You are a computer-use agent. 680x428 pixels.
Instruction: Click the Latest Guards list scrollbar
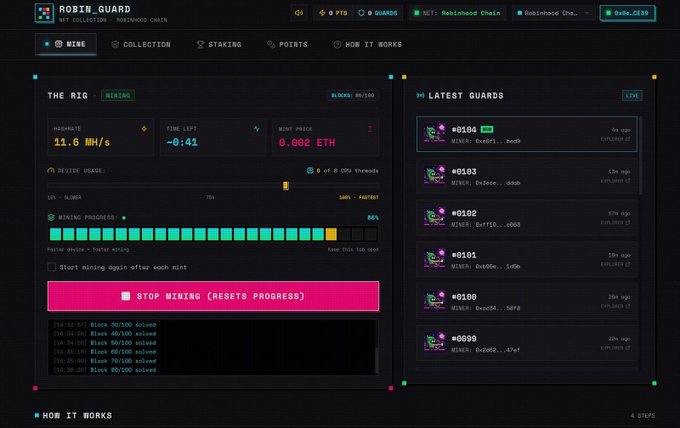pos(641,155)
